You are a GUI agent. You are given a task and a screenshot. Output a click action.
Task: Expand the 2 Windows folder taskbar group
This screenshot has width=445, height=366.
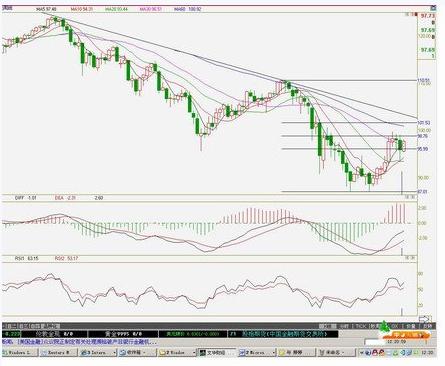177,352
